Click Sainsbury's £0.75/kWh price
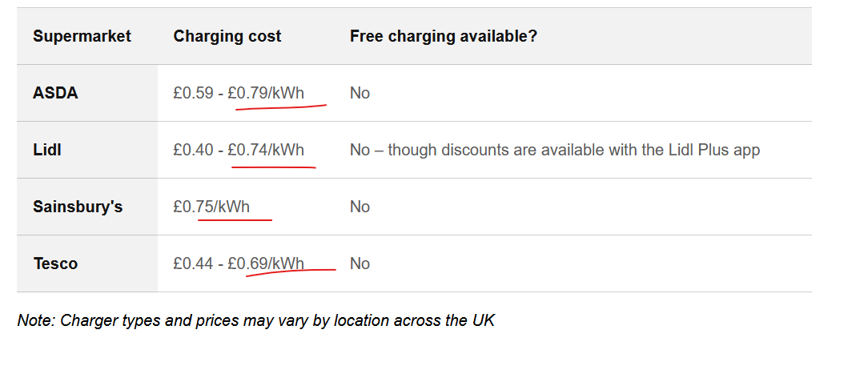The image size is (868, 366). (211, 207)
